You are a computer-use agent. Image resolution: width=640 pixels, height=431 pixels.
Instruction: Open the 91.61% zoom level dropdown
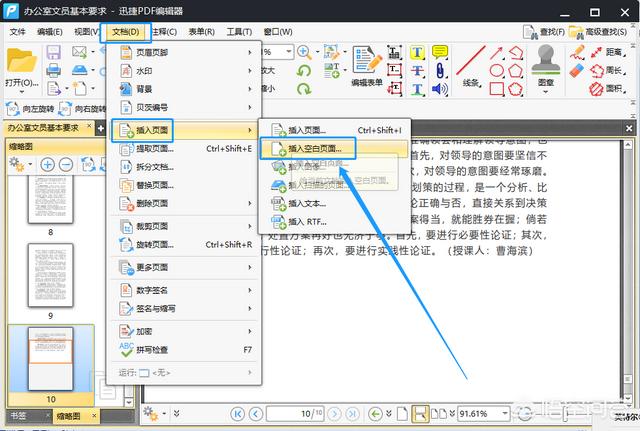(x=505, y=414)
